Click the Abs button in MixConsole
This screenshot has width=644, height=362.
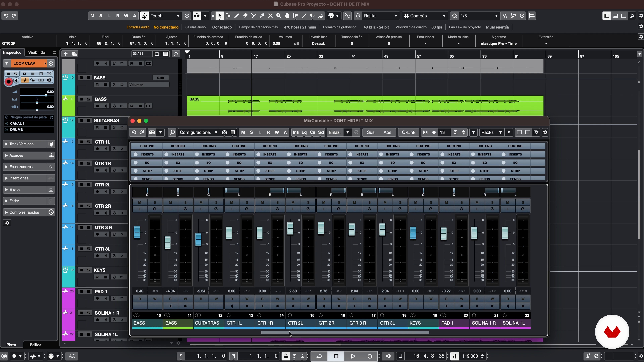tap(387, 132)
